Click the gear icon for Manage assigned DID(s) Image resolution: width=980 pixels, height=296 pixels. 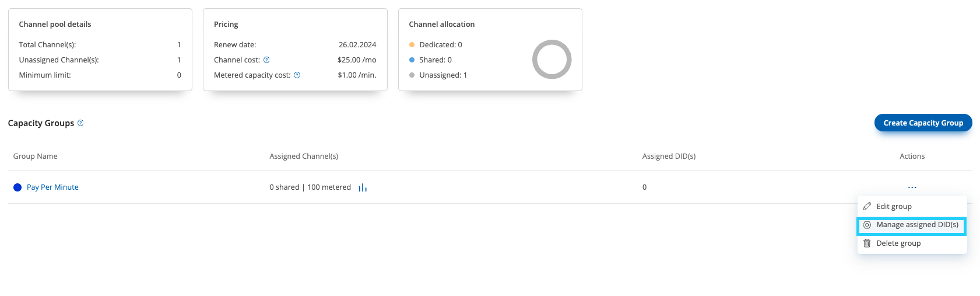(867, 225)
